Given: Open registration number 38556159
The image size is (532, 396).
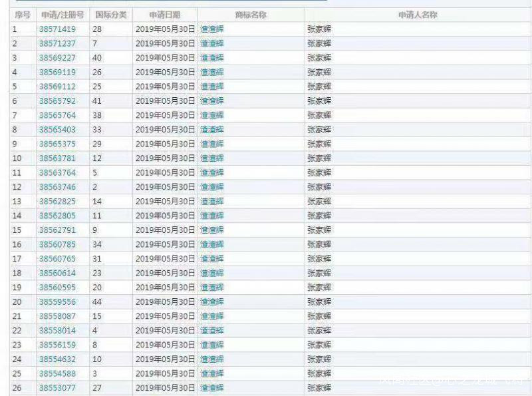Looking at the screenshot, I should click(57, 345).
